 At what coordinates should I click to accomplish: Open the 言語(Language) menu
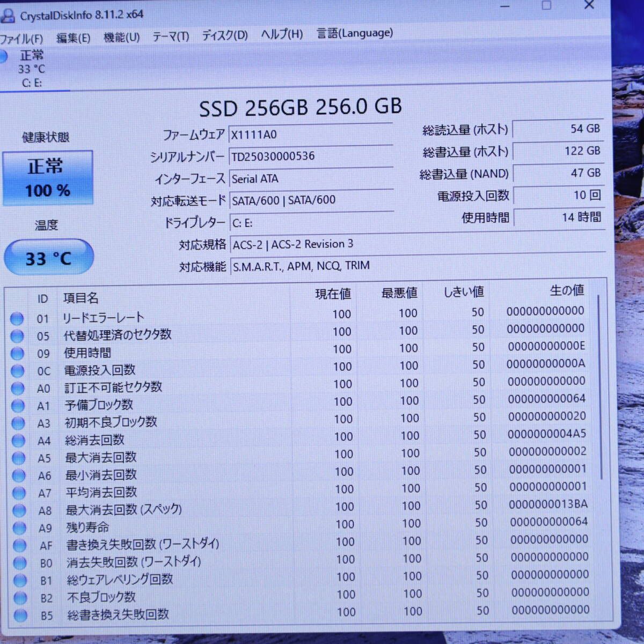click(x=355, y=33)
